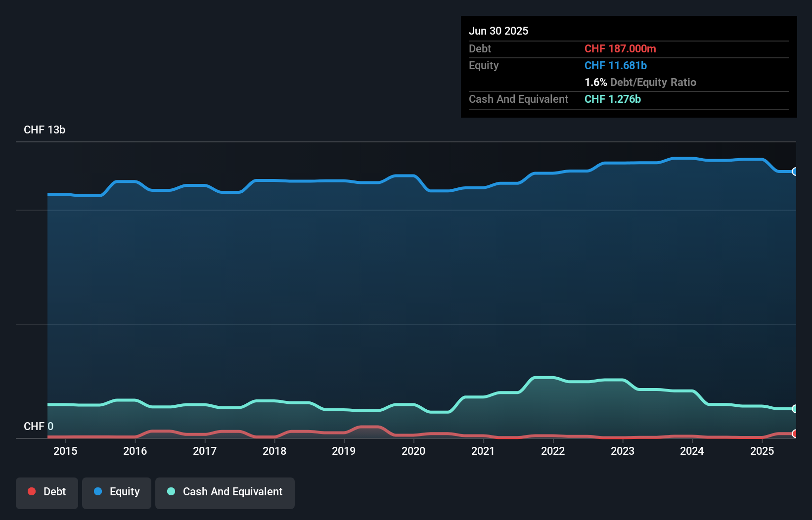Screen dimensions: 812x520
Task: Click the 2022 x-axis year label
Action: point(553,451)
